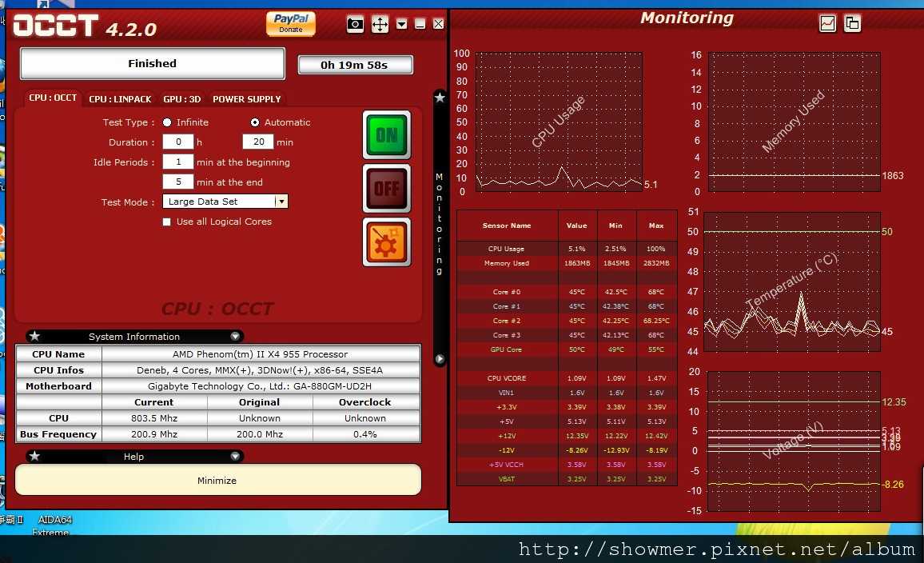Take a screenshot with the camera icon

pyautogui.click(x=355, y=24)
